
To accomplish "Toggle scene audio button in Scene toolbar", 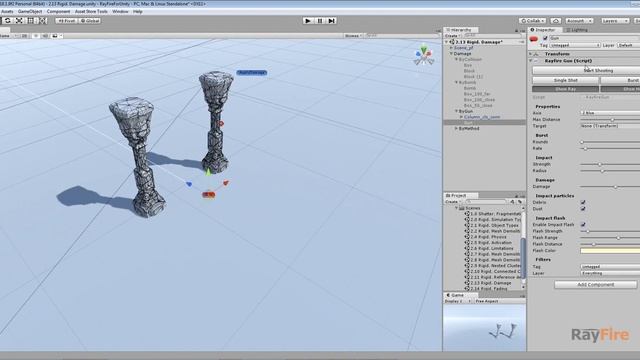I will 45,36.
